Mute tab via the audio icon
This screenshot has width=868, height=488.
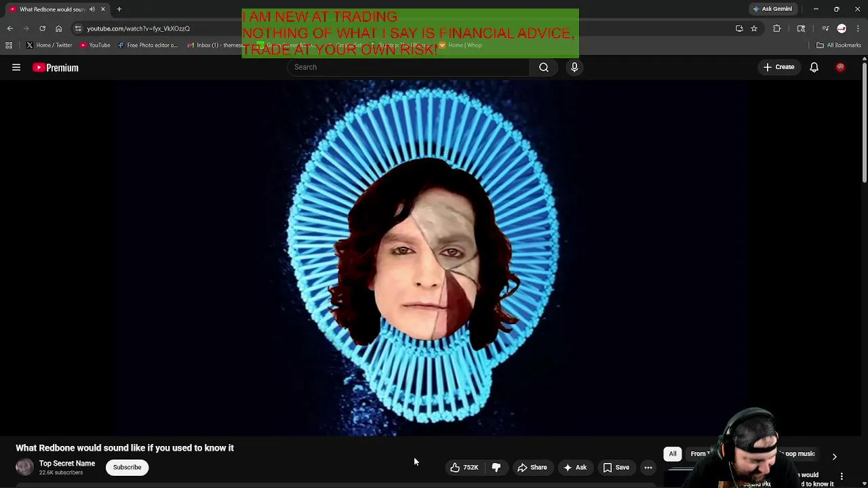[92, 9]
